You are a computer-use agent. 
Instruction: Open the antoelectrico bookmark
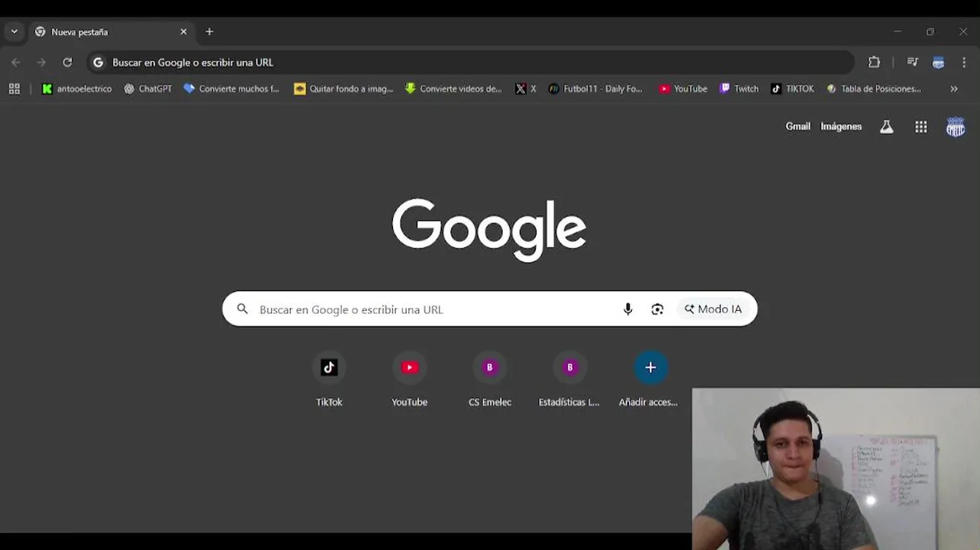pos(76,89)
